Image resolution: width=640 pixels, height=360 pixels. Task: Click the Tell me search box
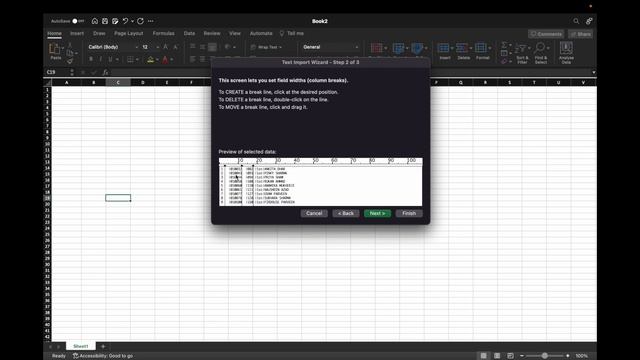[291, 33]
